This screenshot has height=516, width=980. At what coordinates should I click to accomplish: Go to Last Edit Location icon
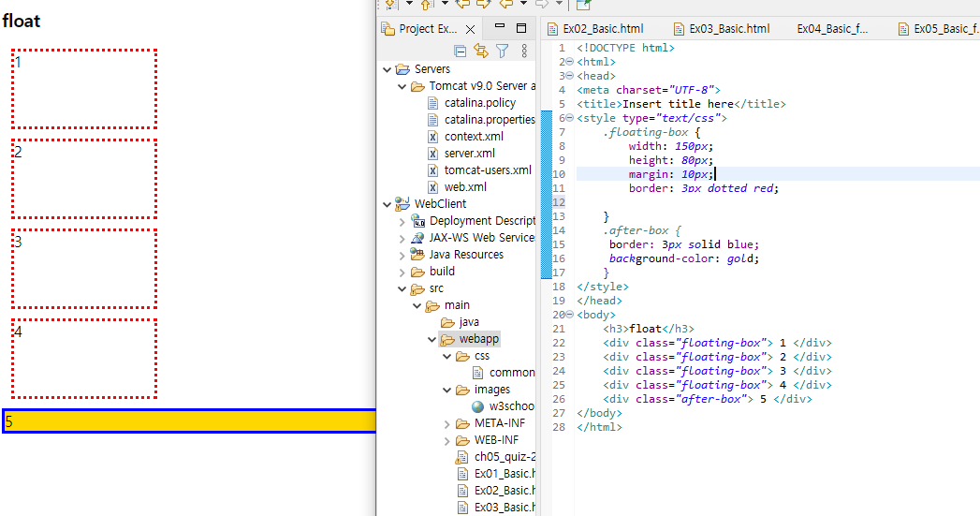tap(462, 4)
